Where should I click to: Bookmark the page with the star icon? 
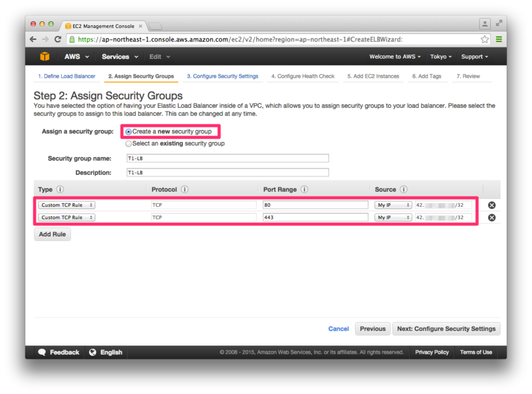point(485,39)
